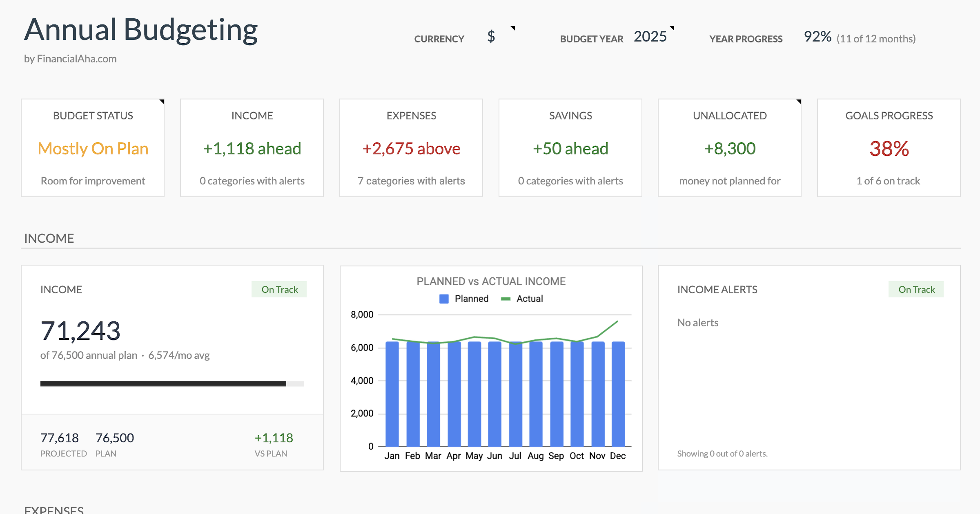Open the note marker on Budget Status card
The height and width of the screenshot is (514, 980).
[x=161, y=102]
